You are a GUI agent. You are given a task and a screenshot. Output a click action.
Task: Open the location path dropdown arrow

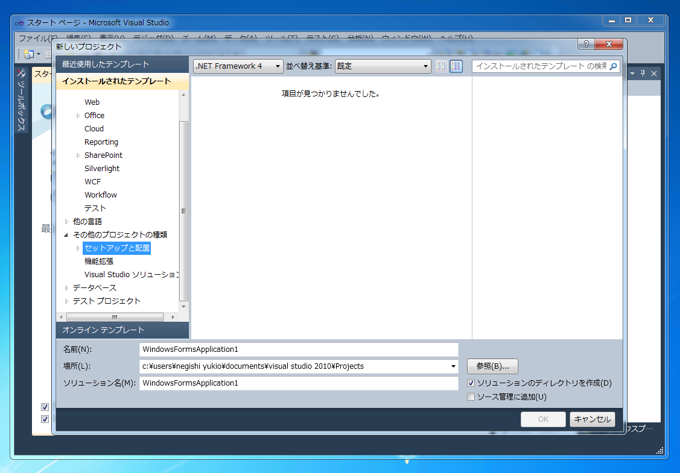453,366
